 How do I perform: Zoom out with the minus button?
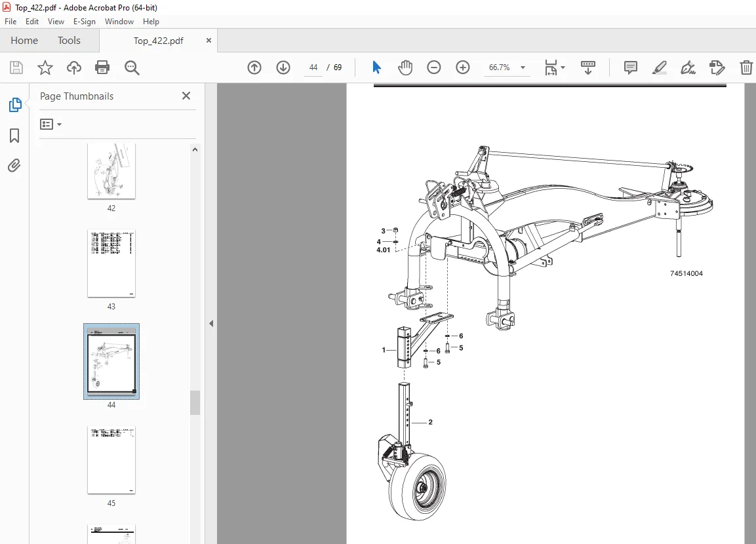[x=434, y=68]
